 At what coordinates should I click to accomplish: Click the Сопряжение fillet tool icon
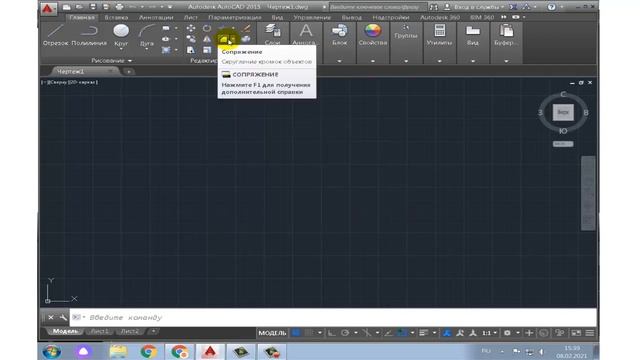pyautogui.click(x=224, y=39)
